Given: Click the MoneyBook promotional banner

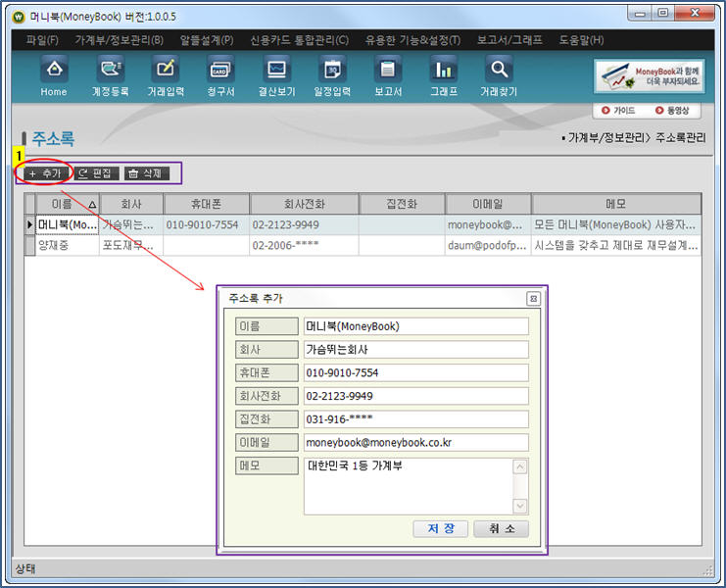Looking at the screenshot, I should pyautogui.click(x=650, y=76).
